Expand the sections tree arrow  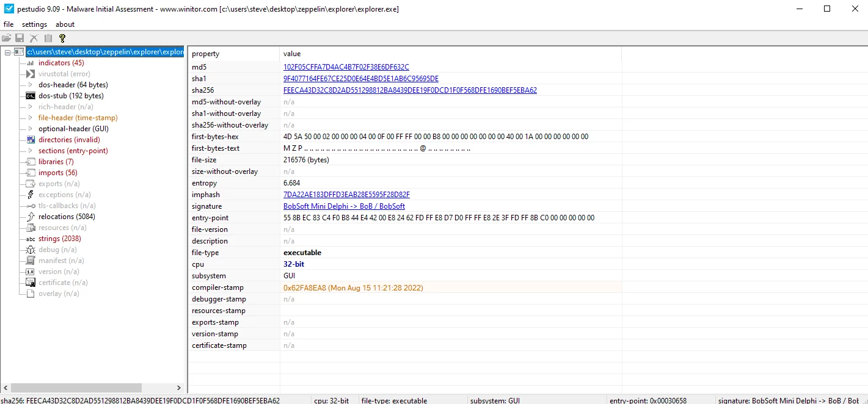click(30, 151)
